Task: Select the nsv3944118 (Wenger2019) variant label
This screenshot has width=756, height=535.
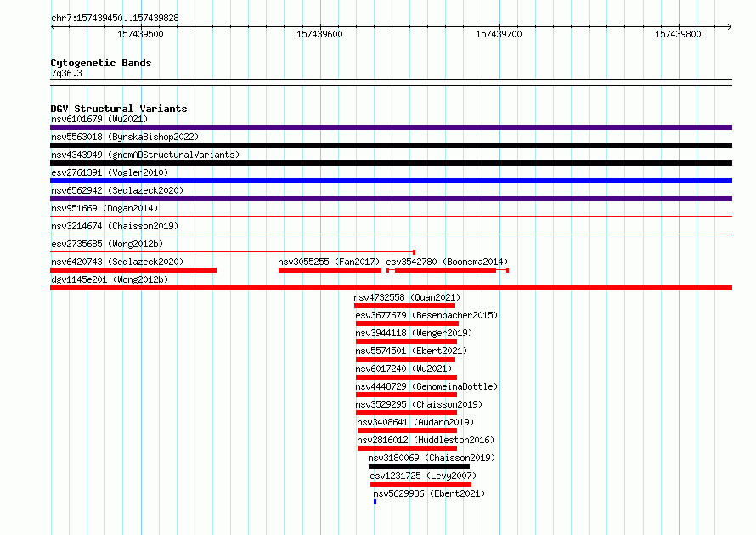Action: click(x=414, y=333)
